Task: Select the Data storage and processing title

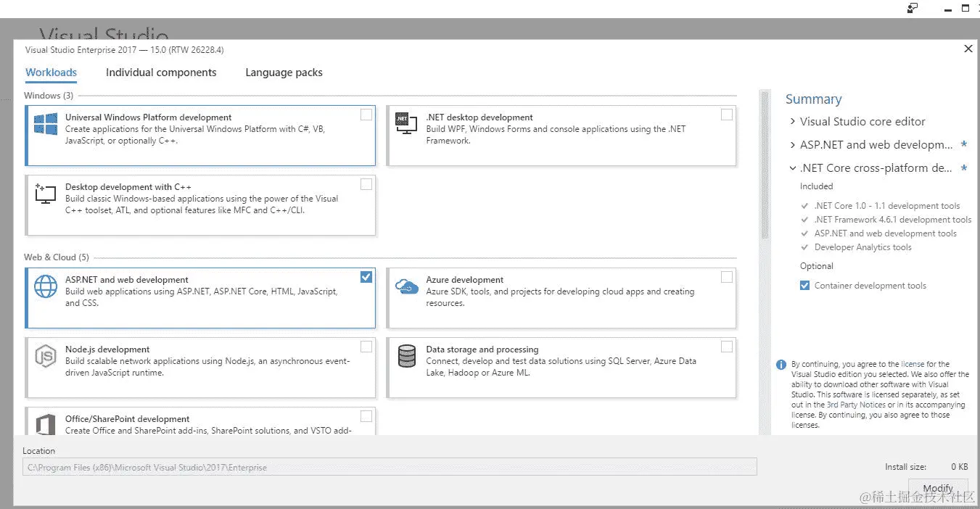Action: tap(482, 349)
